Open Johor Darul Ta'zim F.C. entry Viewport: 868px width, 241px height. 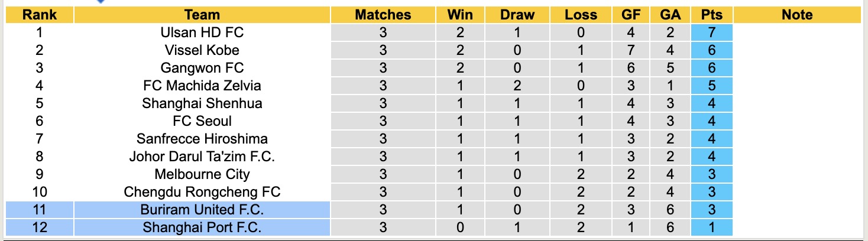[x=202, y=157]
